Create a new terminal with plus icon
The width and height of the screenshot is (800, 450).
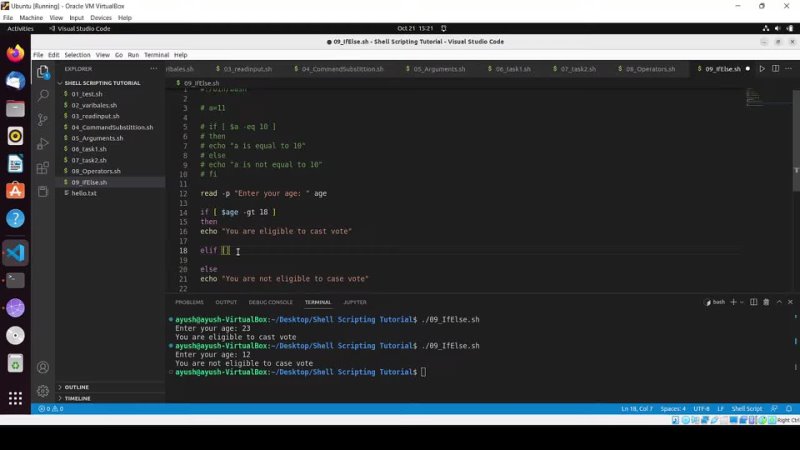733,302
